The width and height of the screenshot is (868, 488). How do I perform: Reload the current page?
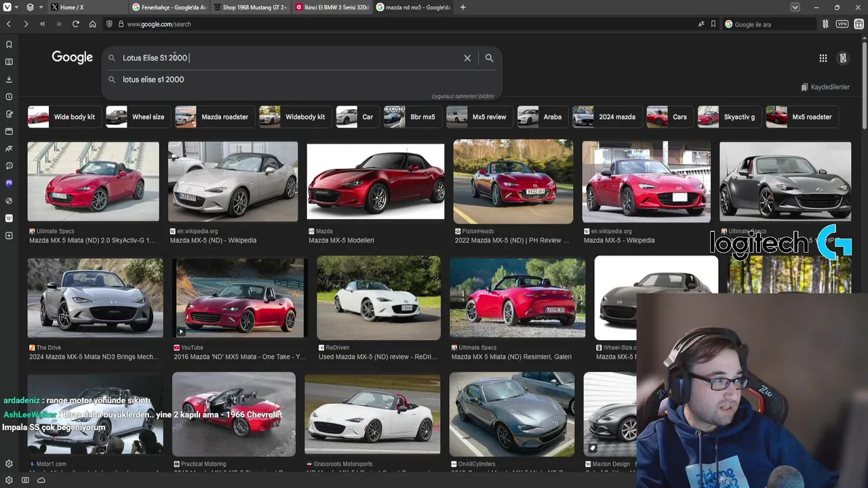[75, 24]
